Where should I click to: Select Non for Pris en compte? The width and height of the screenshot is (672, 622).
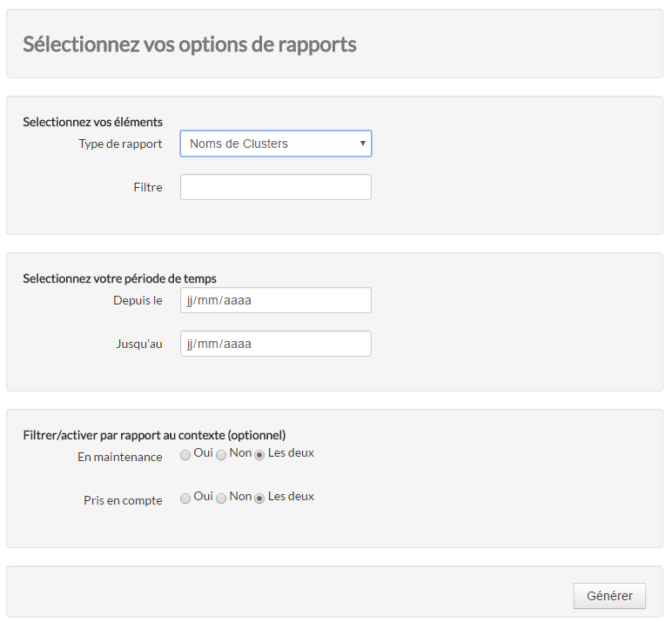tap(221, 498)
